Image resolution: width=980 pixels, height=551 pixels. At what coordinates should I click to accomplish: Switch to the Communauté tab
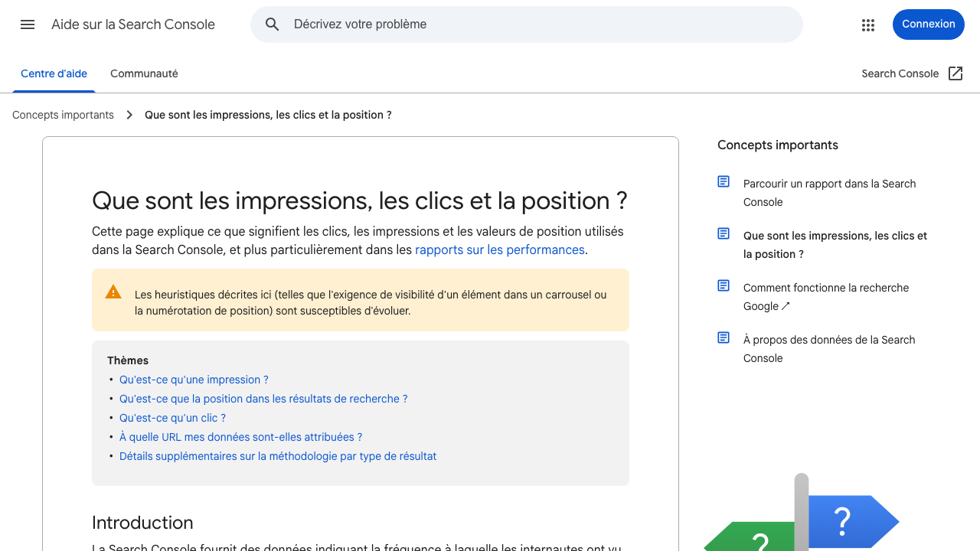point(144,73)
